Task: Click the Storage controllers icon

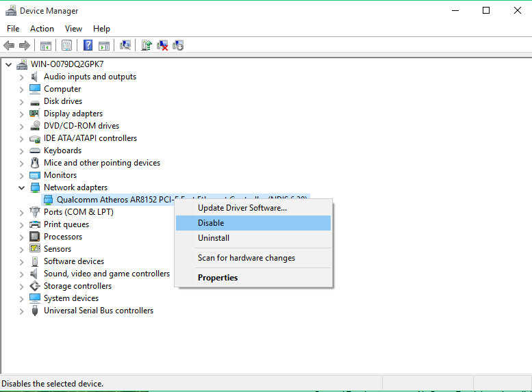Action: (x=35, y=286)
